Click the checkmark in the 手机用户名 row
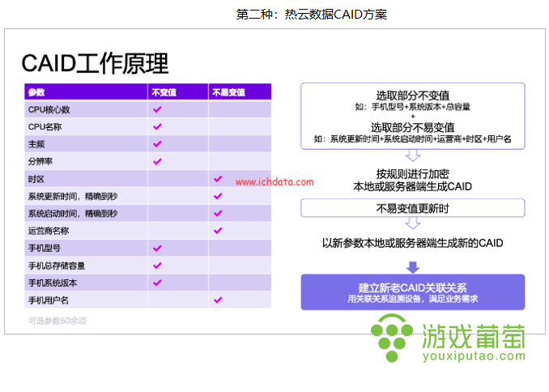Image resolution: width=549 pixels, height=392 pixels. 218,300
